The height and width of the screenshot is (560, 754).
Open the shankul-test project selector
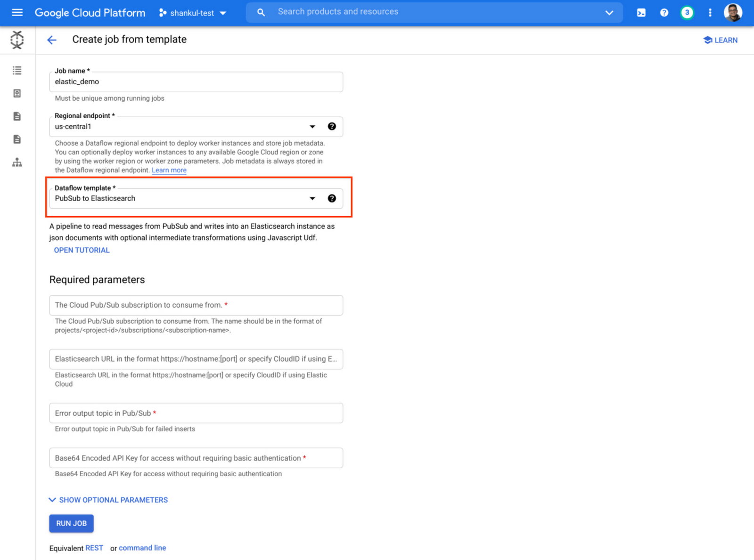(193, 13)
